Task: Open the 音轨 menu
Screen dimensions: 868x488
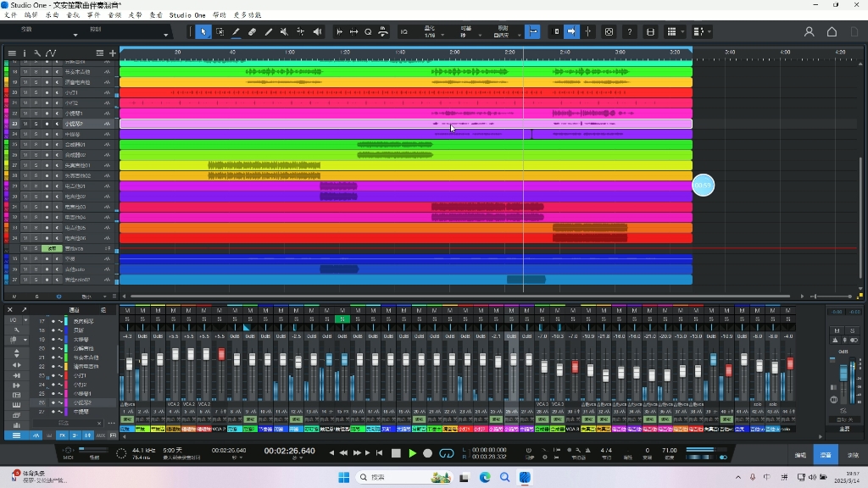Action: point(73,15)
